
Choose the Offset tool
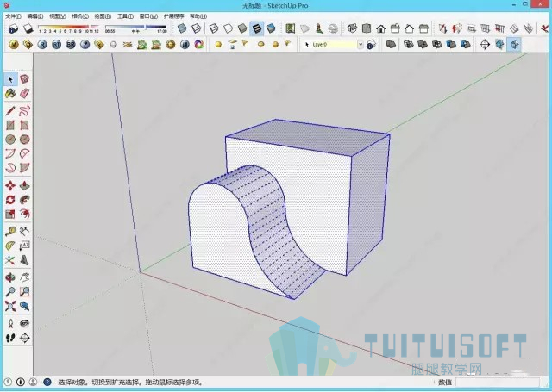coord(24,214)
